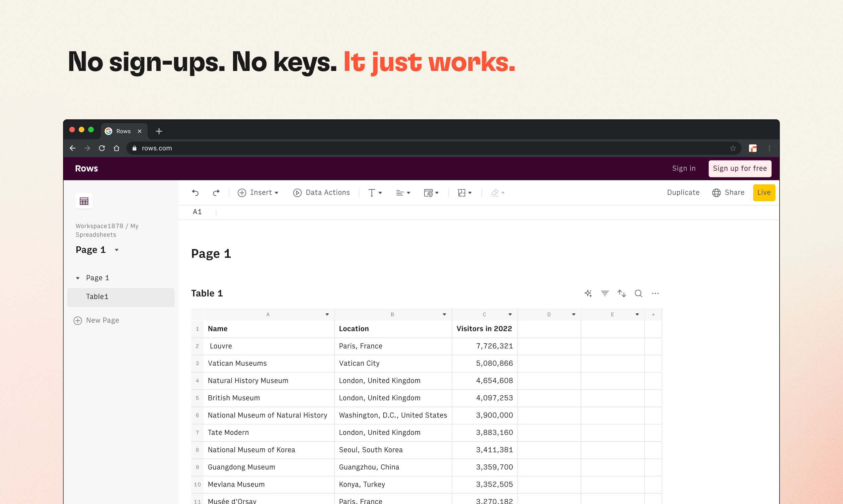The width and height of the screenshot is (843, 504).
Task: Click the sort arrows icon
Action: (622, 293)
